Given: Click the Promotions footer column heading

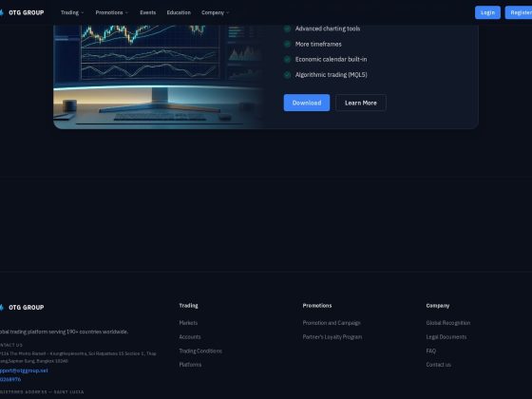Looking at the screenshot, I should coord(317,306).
